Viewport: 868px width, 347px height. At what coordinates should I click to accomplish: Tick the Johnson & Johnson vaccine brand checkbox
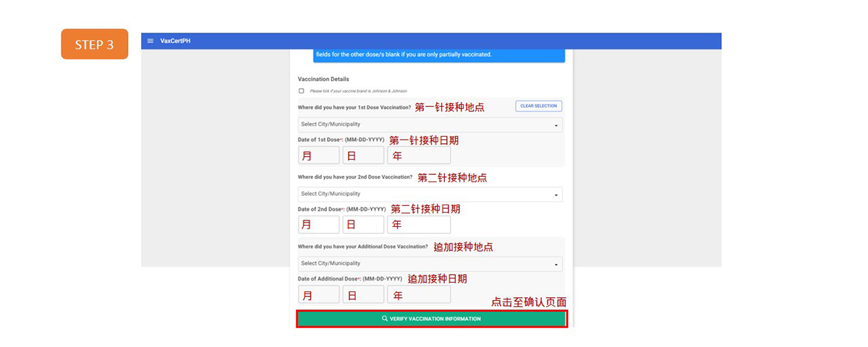pos(302,91)
